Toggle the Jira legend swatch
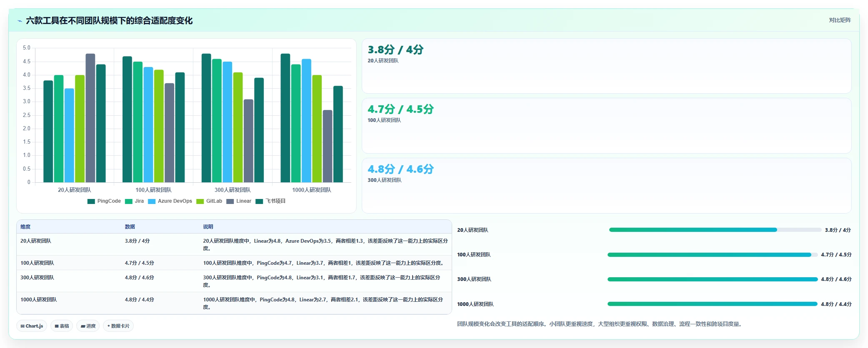The height and width of the screenshot is (348, 868). pos(129,201)
